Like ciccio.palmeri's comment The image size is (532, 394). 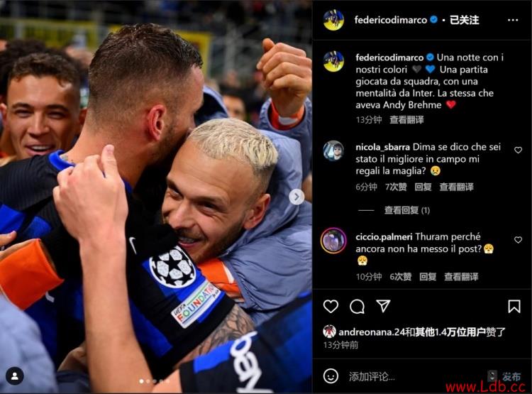coord(518,240)
